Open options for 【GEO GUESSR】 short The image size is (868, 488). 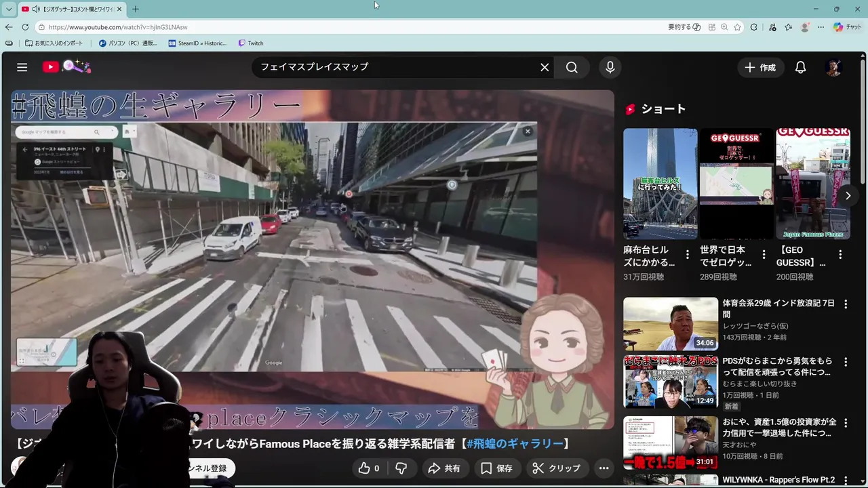[x=840, y=254]
